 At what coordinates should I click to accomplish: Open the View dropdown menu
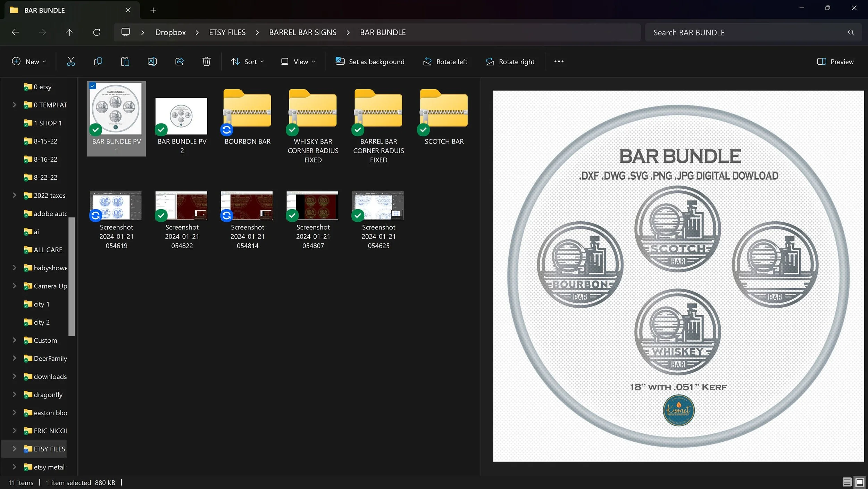298,62
